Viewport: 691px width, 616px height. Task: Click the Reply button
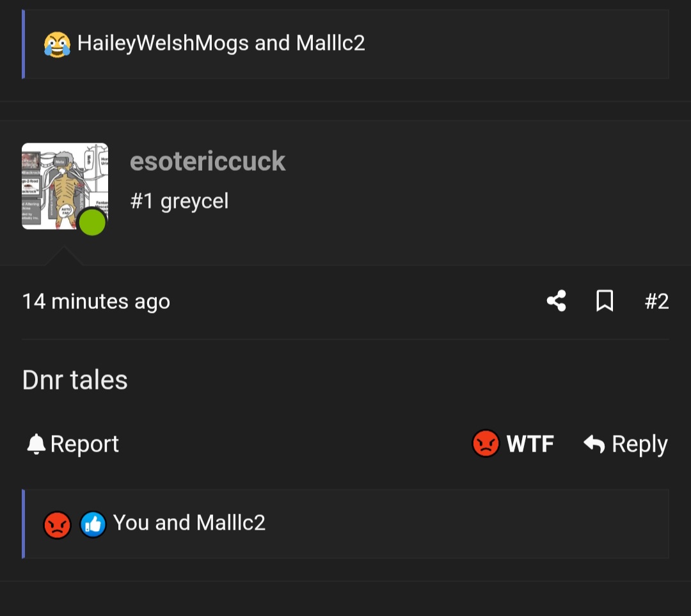pos(640,443)
